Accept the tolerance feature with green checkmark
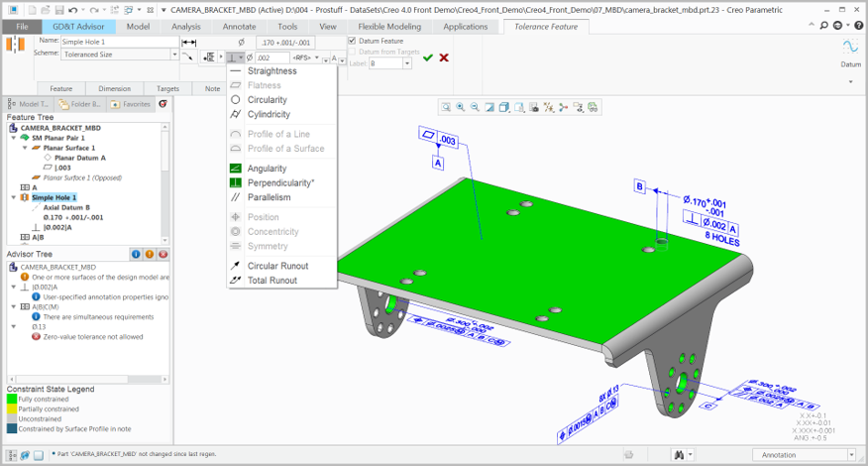The height and width of the screenshot is (466, 868). pyautogui.click(x=427, y=58)
